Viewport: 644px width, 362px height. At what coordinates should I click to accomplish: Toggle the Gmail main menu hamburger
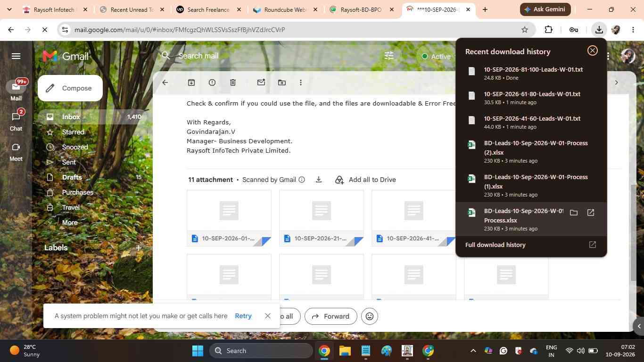coord(16,56)
